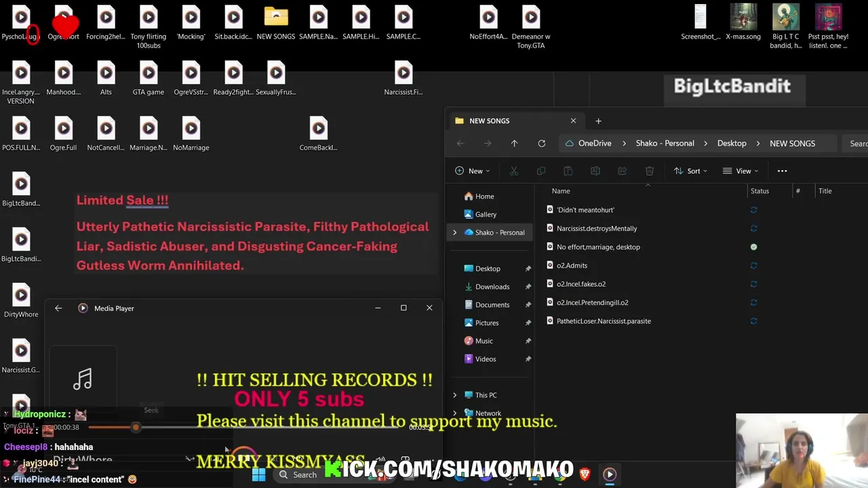Open the Sort dropdown menu

coord(690,171)
